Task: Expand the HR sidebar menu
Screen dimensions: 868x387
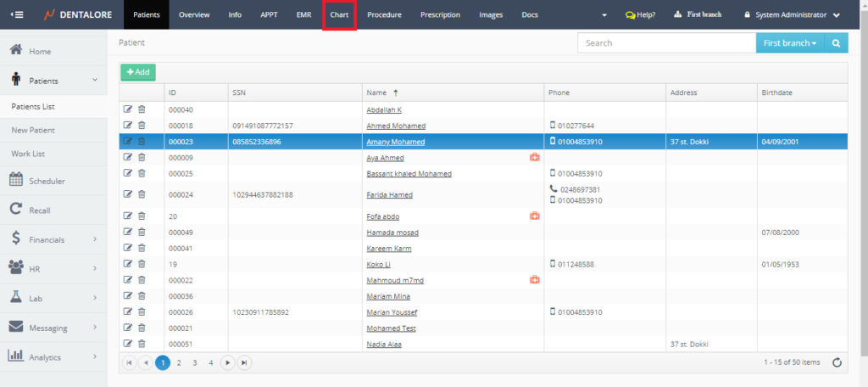Action: [53, 268]
